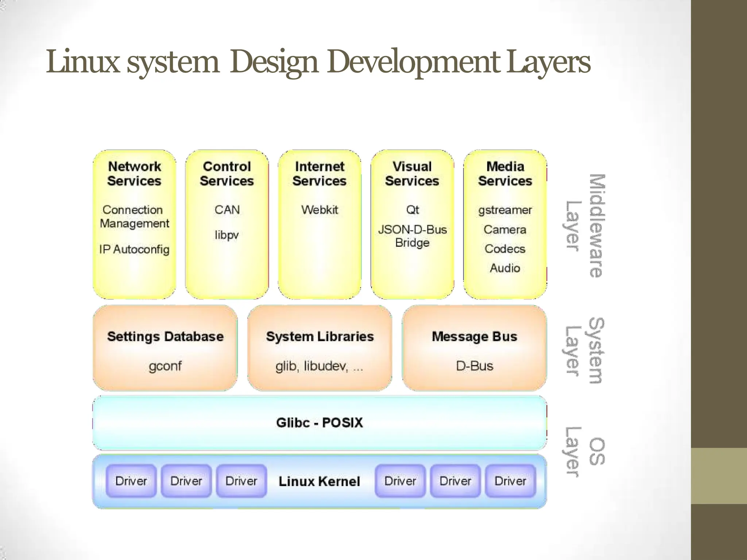Select the Message Bus D-Bus box
Screen dimensions: 747x560
[474, 349]
